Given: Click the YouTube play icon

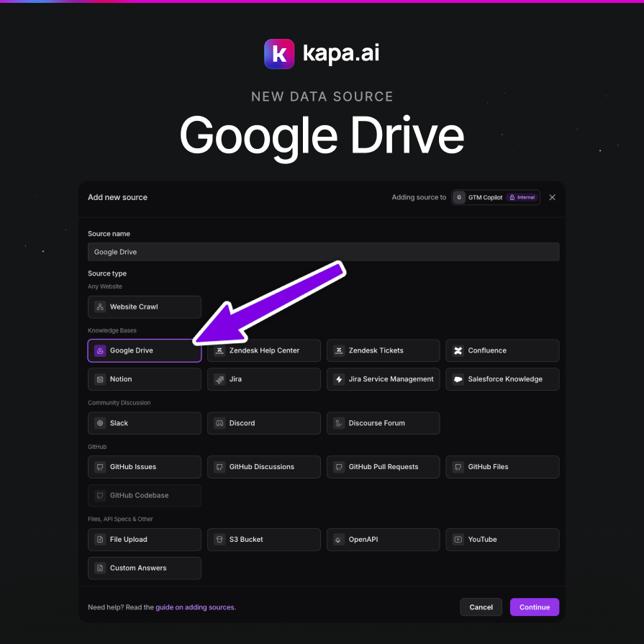Looking at the screenshot, I should (458, 539).
